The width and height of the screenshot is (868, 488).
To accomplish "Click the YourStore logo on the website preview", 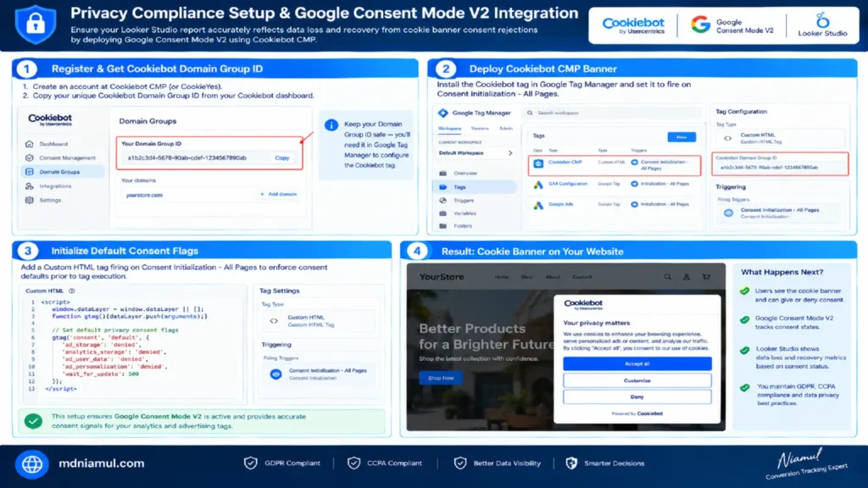I will click(441, 277).
